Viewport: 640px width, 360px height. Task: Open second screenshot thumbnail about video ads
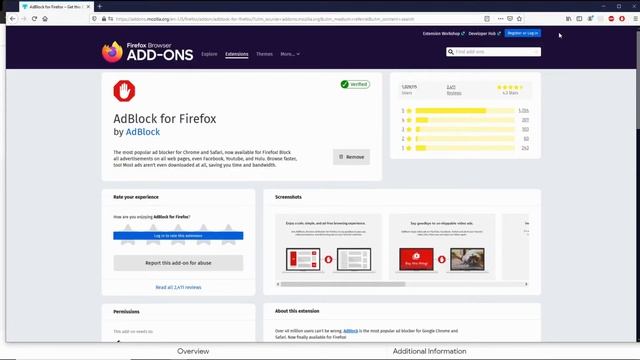tap(442, 246)
